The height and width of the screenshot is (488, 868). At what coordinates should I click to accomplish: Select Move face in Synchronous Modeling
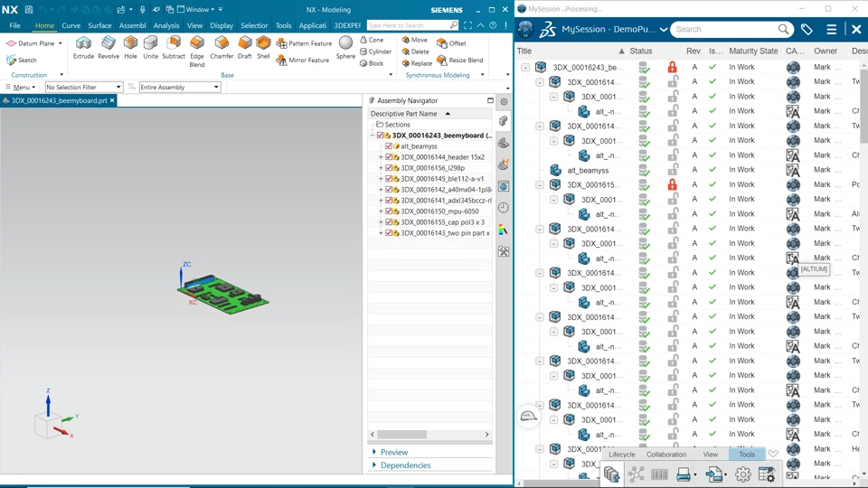point(415,40)
